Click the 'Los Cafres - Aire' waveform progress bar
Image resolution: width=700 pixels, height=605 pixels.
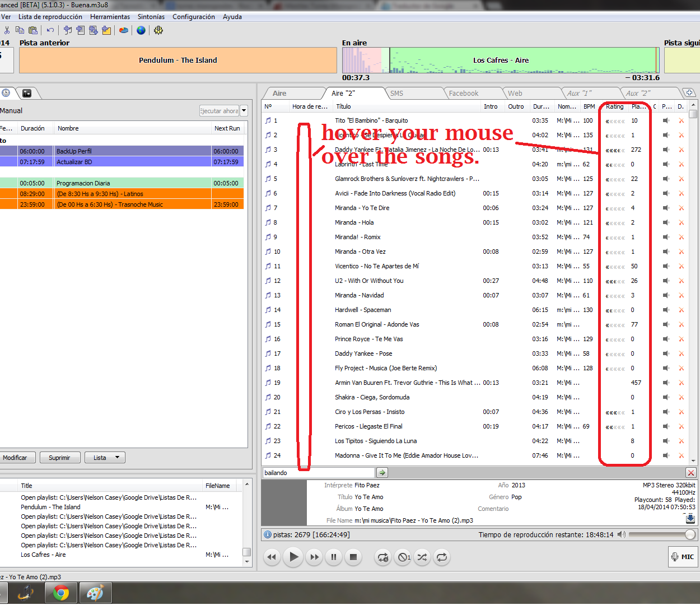pyautogui.click(x=501, y=61)
